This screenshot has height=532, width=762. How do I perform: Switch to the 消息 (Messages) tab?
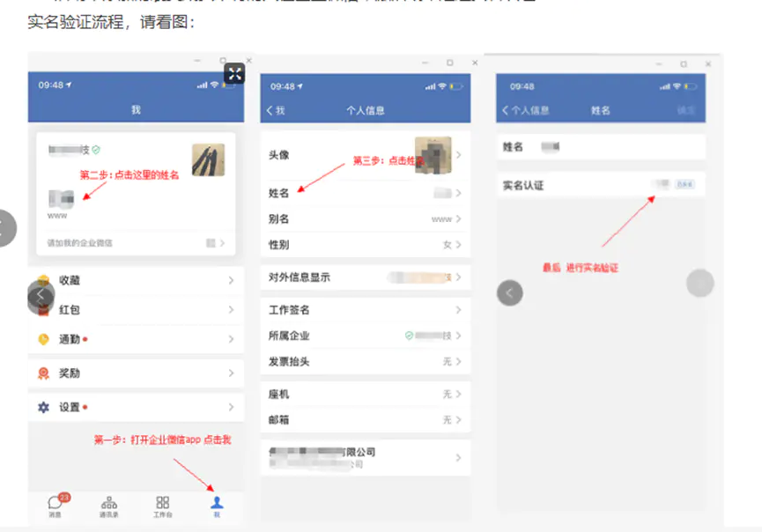[55, 502]
